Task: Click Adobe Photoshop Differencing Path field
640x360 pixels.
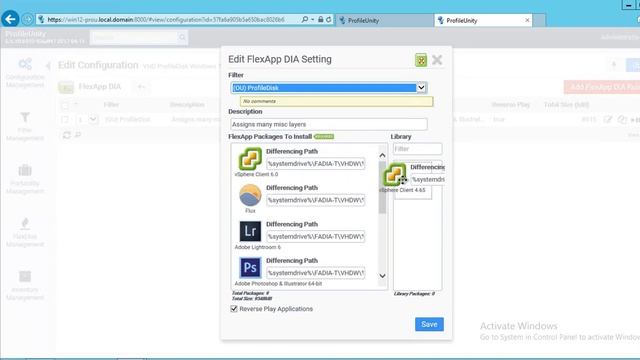Action: 316,273
